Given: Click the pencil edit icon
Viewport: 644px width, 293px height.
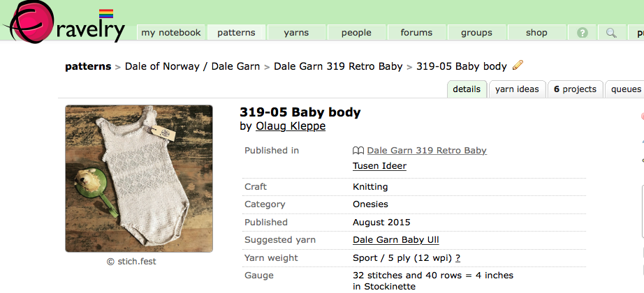Looking at the screenshot, I should [518, 66].
